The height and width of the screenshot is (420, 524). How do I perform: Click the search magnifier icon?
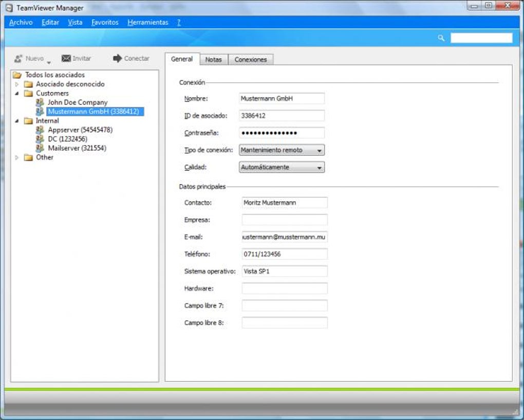point(441,38)
